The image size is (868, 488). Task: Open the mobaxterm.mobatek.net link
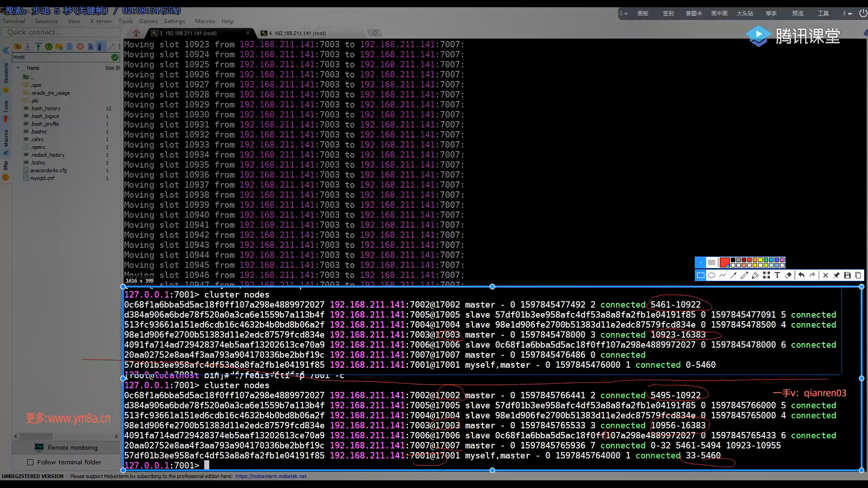click(270, 476)
